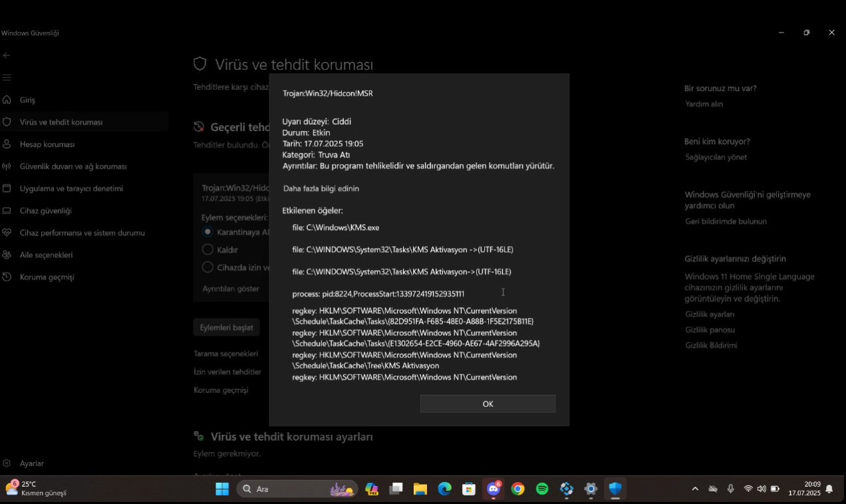Go back using the back arrow icon
The height and width of the screenshot is (504, 846).
pyautogui.click(x=7, y=55)
